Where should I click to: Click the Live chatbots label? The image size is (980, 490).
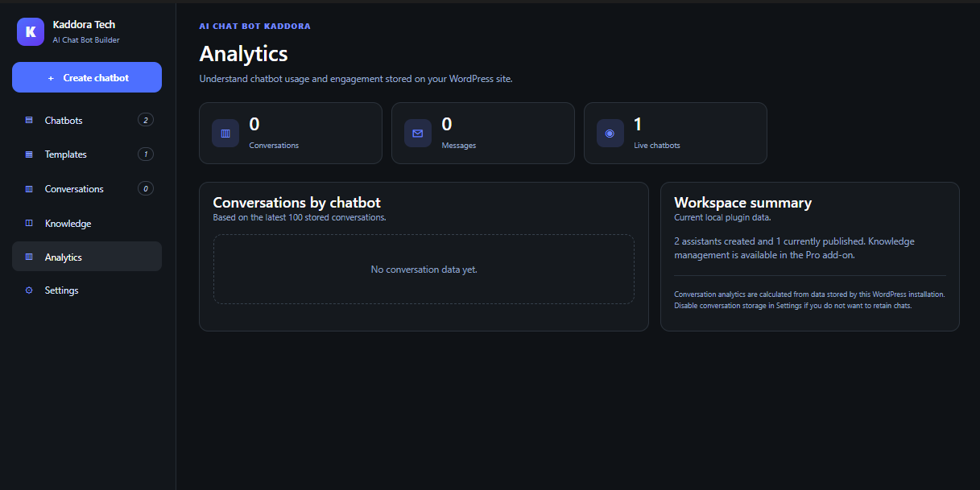pos(657,146)
